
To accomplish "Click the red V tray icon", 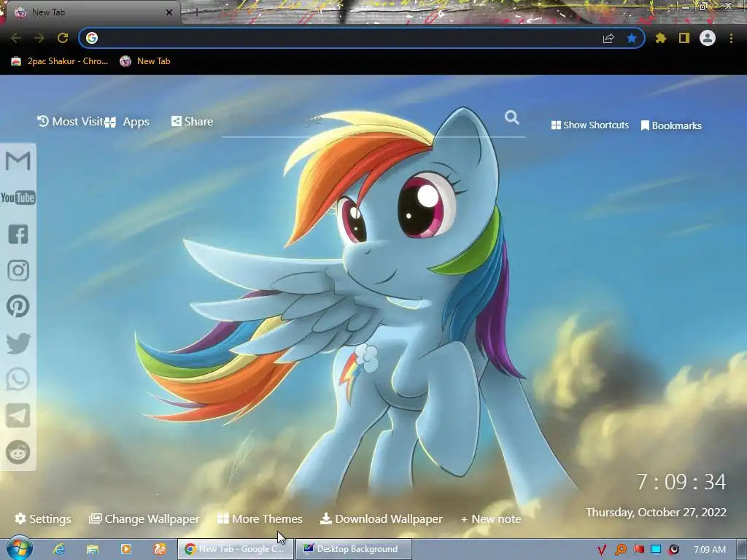I will coord(602,550).
